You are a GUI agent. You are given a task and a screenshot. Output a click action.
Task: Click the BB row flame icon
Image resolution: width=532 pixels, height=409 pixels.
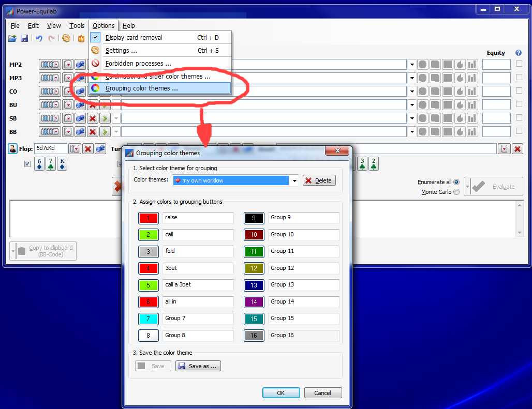tap(460, 132)
